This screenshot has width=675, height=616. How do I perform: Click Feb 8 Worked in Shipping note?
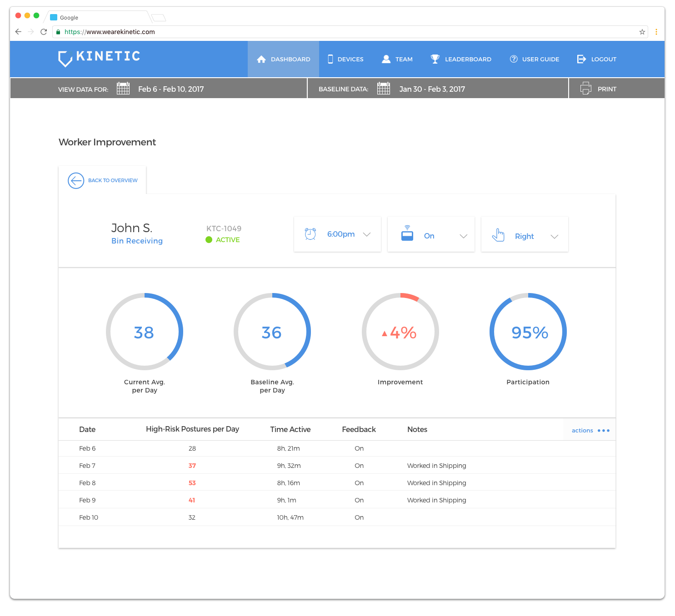tap(437, 483)
